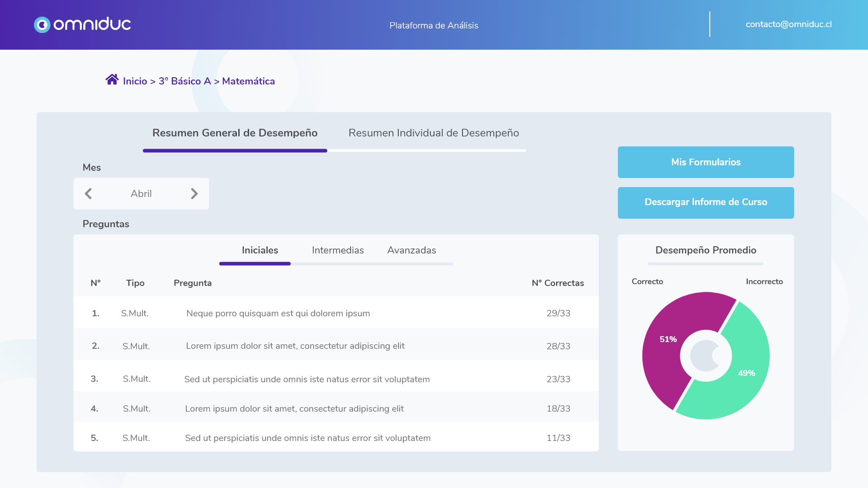Click the 11/33 correct count
The image size is (868, 488).
point(558,438)
